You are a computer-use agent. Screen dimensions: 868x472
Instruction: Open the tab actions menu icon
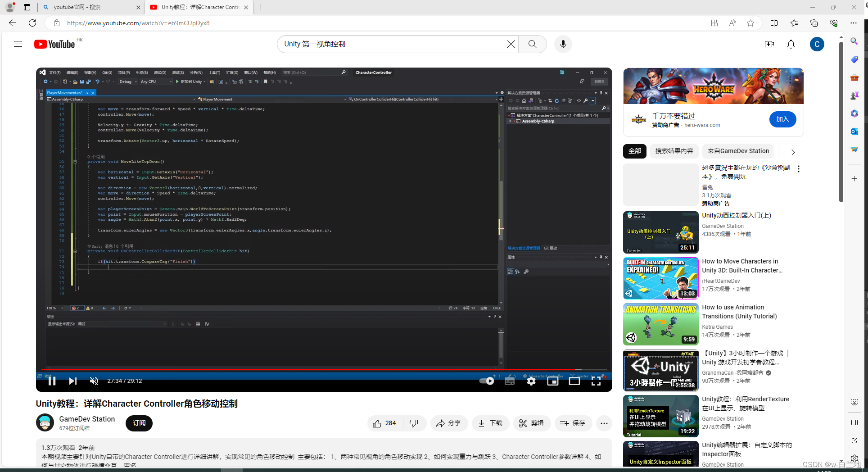[x=27, y=7]
